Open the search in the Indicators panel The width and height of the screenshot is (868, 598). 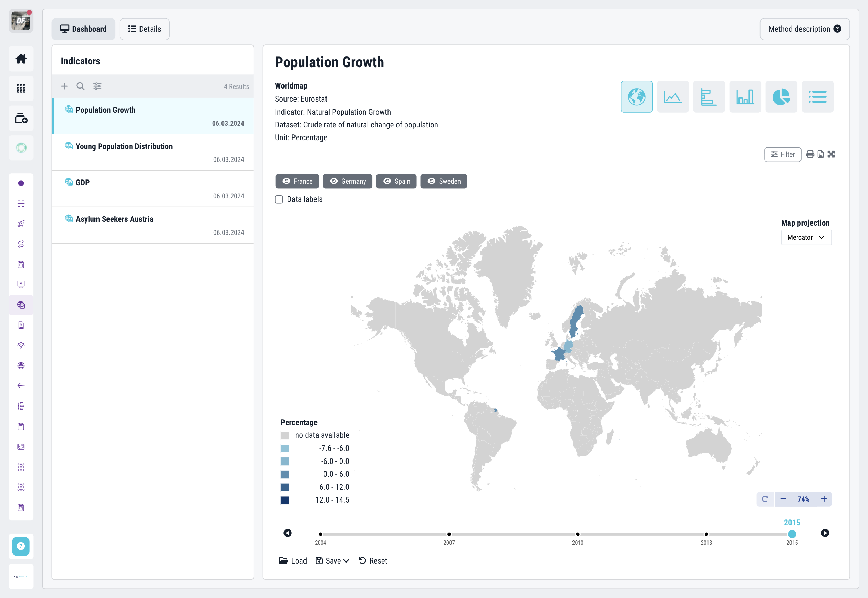click(x=81, y=86)
